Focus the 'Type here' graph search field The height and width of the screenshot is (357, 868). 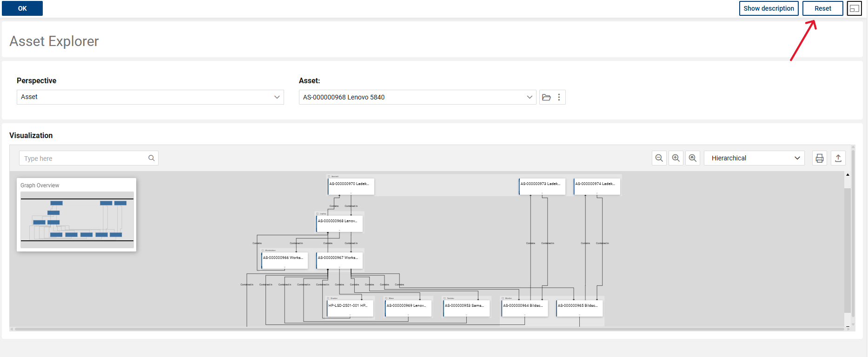click(x=84, y=158)
